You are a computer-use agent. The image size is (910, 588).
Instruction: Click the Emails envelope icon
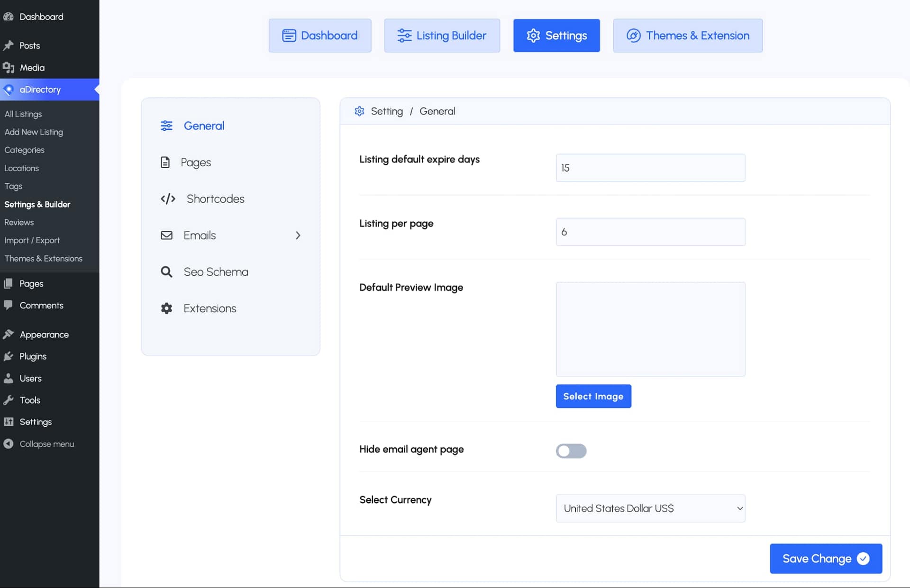click(166, 235)
